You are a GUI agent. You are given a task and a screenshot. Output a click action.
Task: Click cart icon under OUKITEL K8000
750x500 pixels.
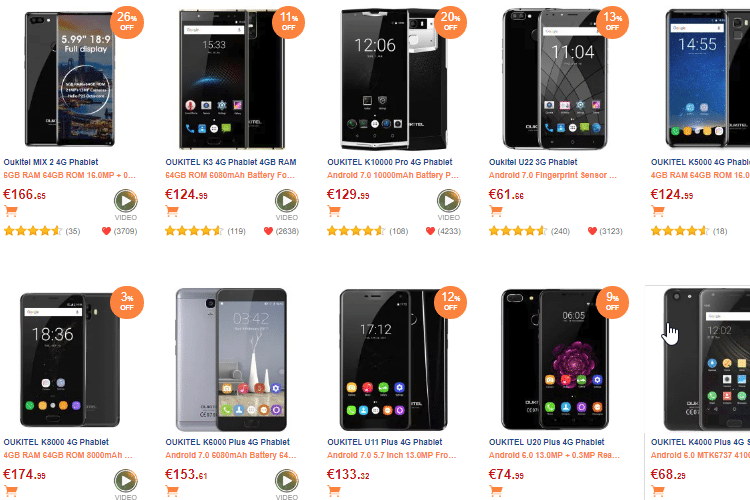click(x=11, y=490)
